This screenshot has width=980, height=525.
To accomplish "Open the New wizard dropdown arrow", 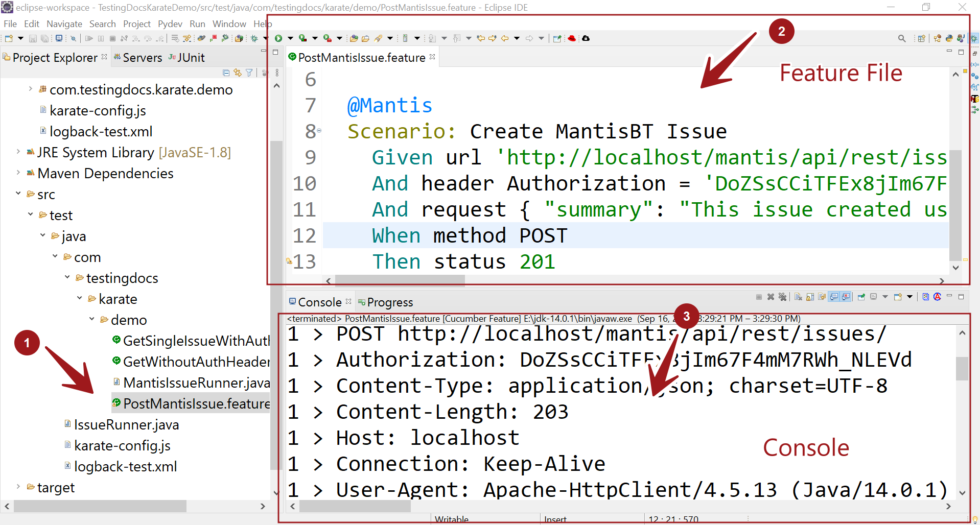I will point(20,38).
